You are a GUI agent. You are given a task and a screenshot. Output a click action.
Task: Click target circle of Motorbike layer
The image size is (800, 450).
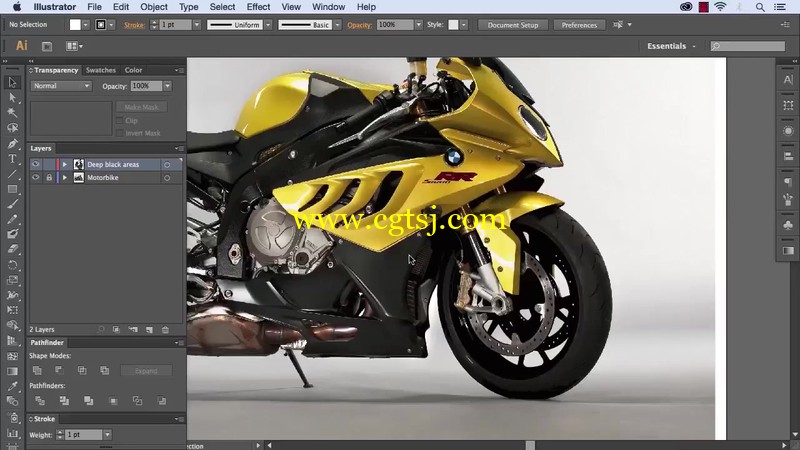[x=167, y=178]
